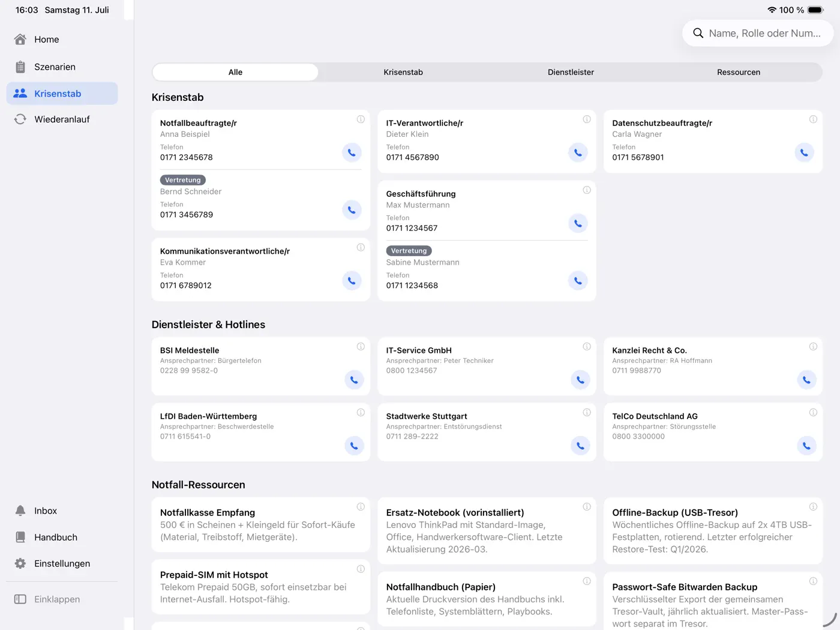This screenshot has width=840, height=630.
Task: Call IT-Service GmbH phone icon
Action: [x=580, y=380]
